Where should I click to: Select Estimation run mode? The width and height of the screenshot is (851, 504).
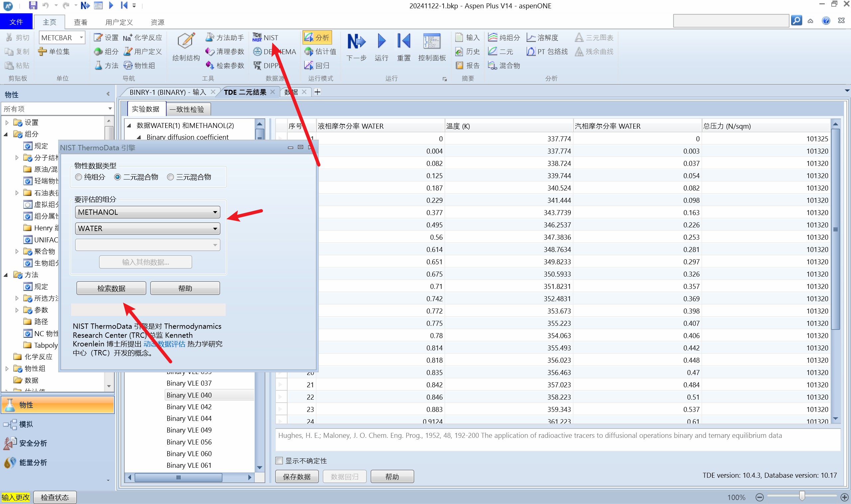click(320, 52)
